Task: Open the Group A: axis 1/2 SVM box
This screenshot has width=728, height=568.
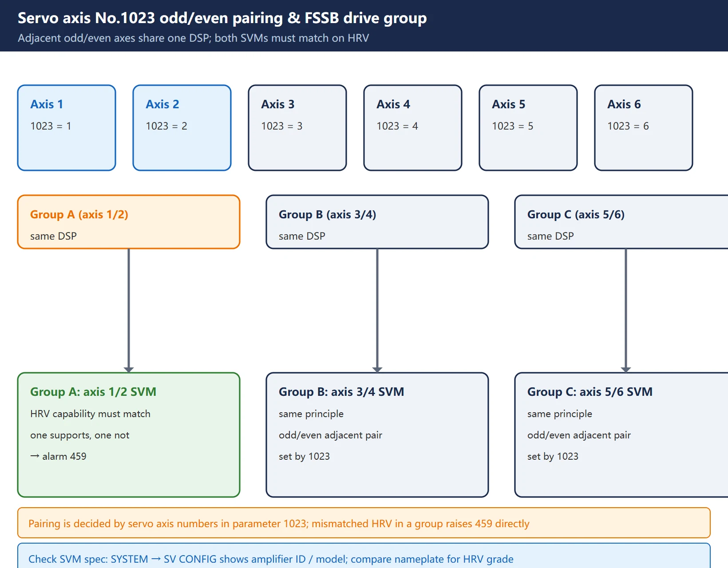Action: [x=129, y=435]
